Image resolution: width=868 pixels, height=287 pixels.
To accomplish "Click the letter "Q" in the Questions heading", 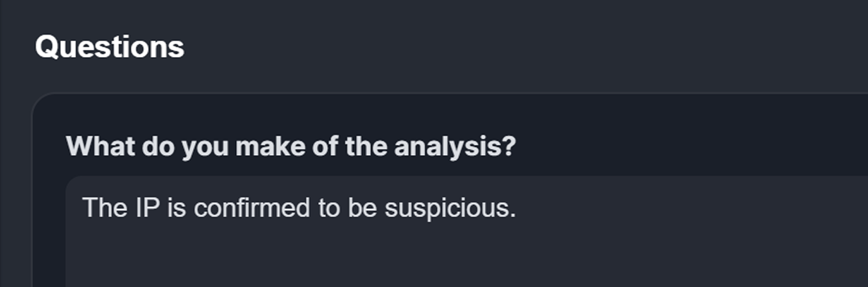I will pos(47,47).
